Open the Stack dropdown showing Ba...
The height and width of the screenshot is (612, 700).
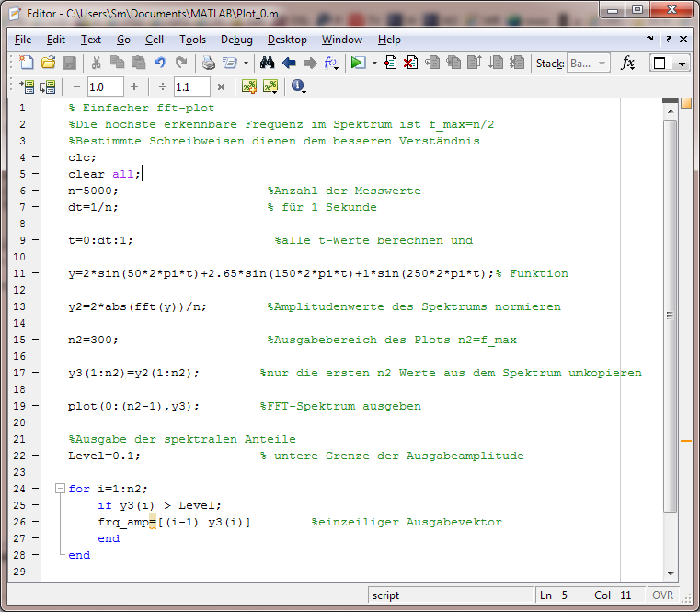tap(588, 64)
